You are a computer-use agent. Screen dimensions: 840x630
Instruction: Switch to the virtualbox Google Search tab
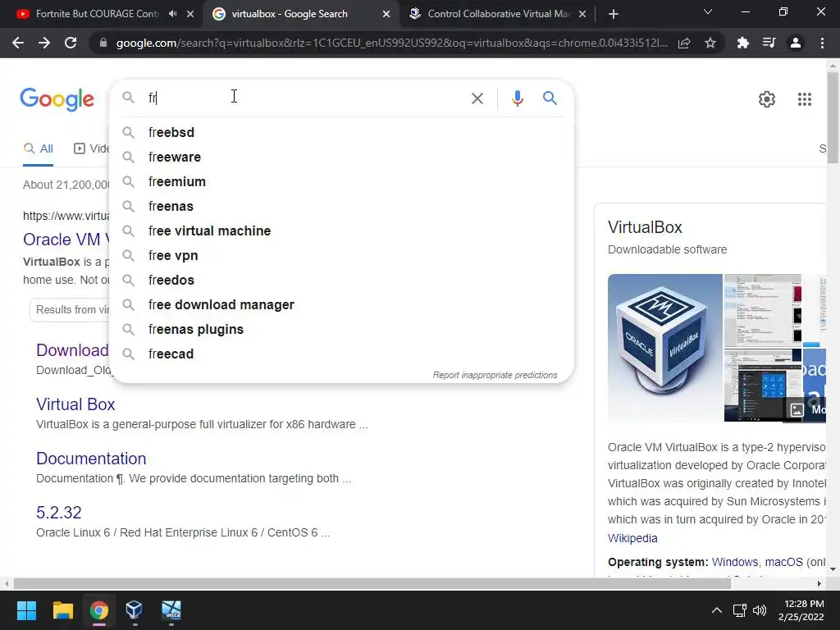[x=290, y=14]
